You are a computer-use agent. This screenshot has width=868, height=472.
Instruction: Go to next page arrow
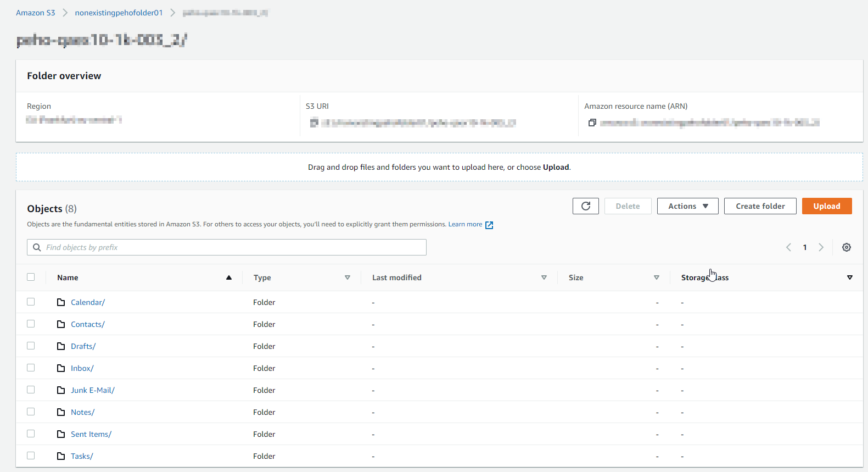(x=821, y=247)
